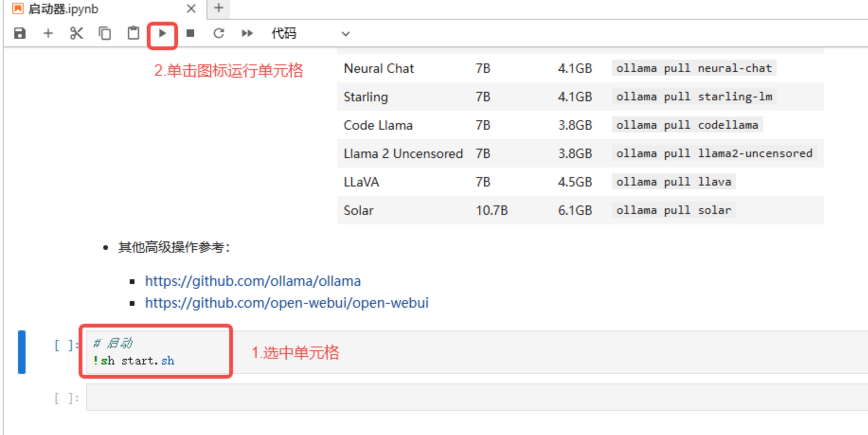Interrupt the kernel with the stop icon
This screenshot has width=868, height=435.
(x=190, y=34)
